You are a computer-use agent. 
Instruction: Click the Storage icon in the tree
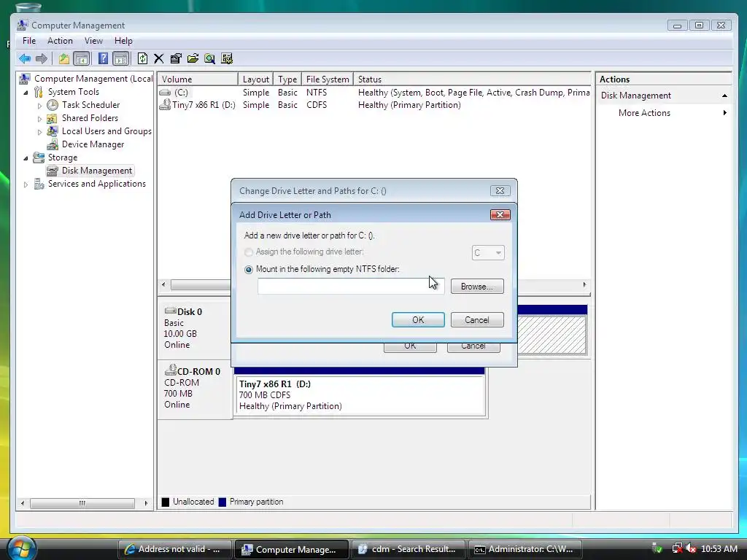coord(39,157)
